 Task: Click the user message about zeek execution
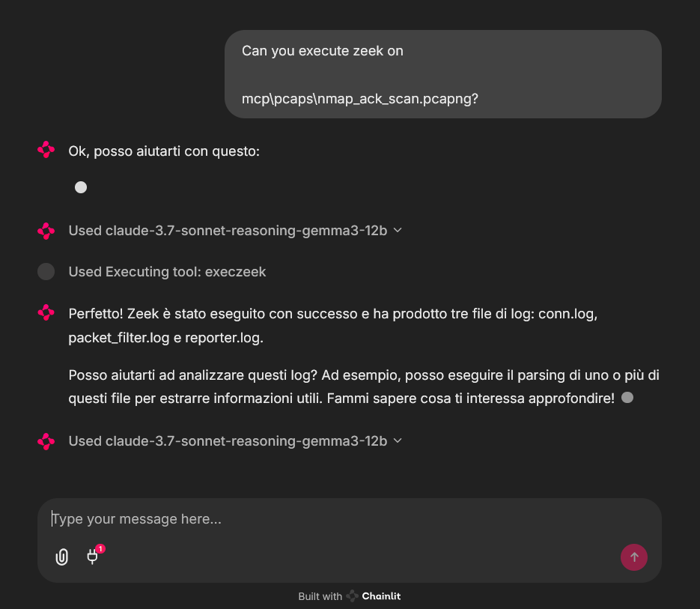(442, 74)
